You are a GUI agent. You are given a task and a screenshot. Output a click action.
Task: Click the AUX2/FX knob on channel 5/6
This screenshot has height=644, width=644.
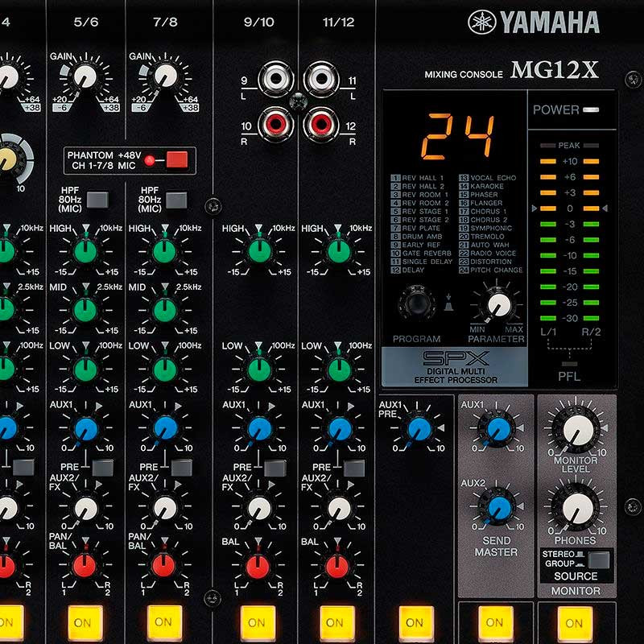coord(86,508)
